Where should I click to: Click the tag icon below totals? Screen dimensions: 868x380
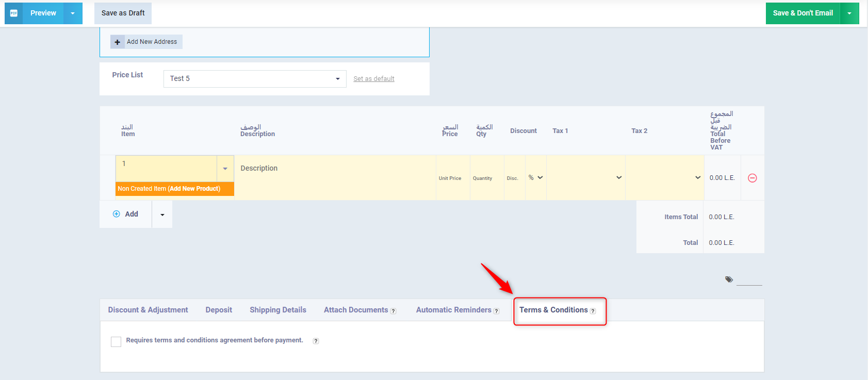tap(729, 279)
